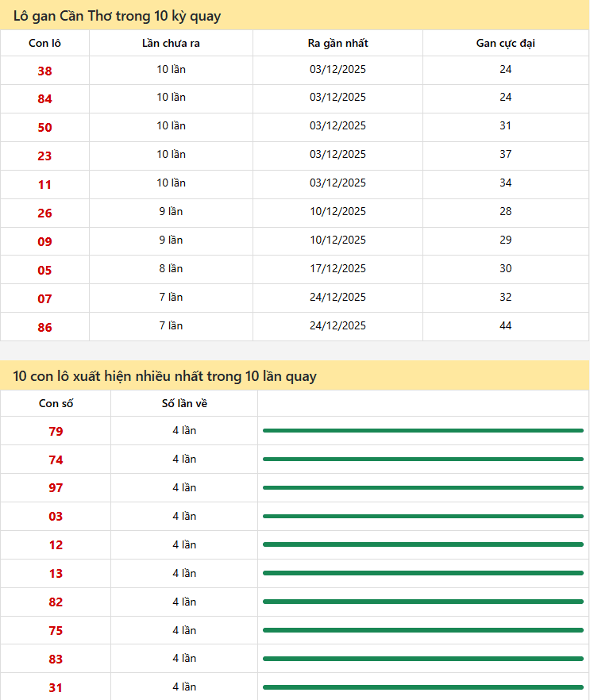
Task: Select number 31 in the frequency table
Action: point(56,688)
